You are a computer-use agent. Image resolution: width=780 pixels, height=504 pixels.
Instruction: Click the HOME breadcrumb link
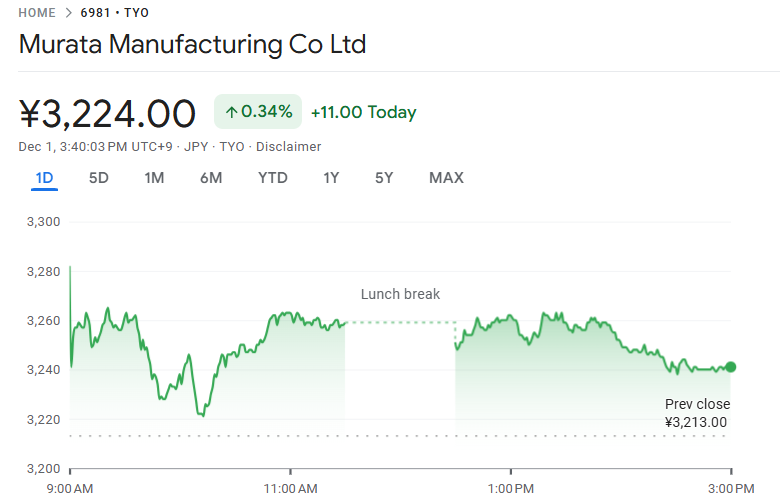click(37, 13)
